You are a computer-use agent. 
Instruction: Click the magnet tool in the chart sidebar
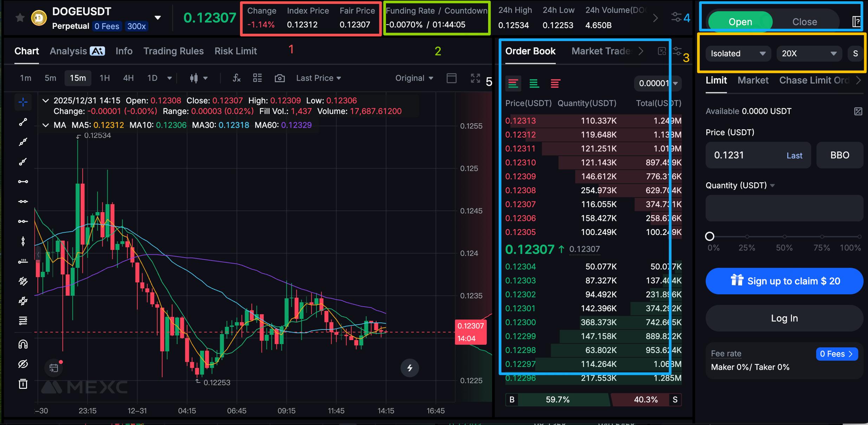(23, 344)
